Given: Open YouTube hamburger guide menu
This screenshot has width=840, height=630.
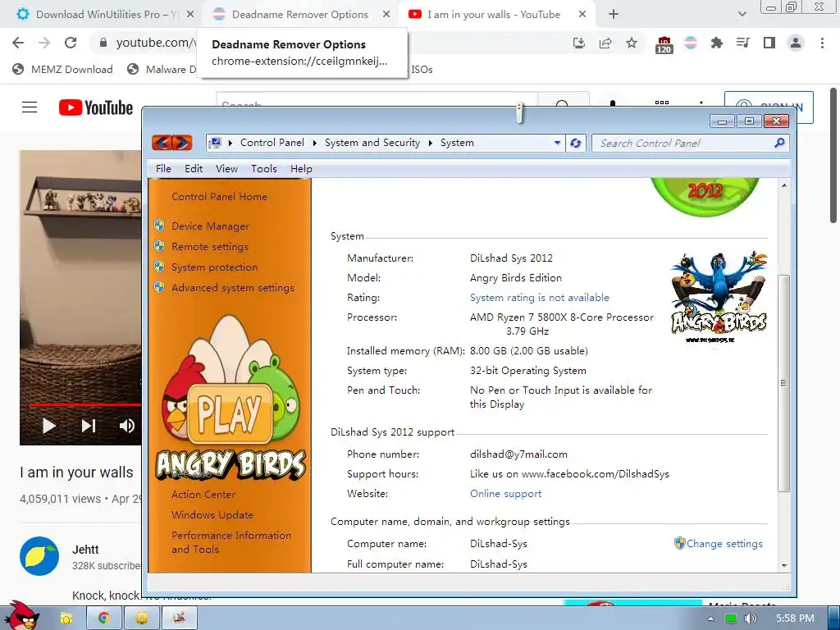Looking at the screenshot, I should point(30,107).
